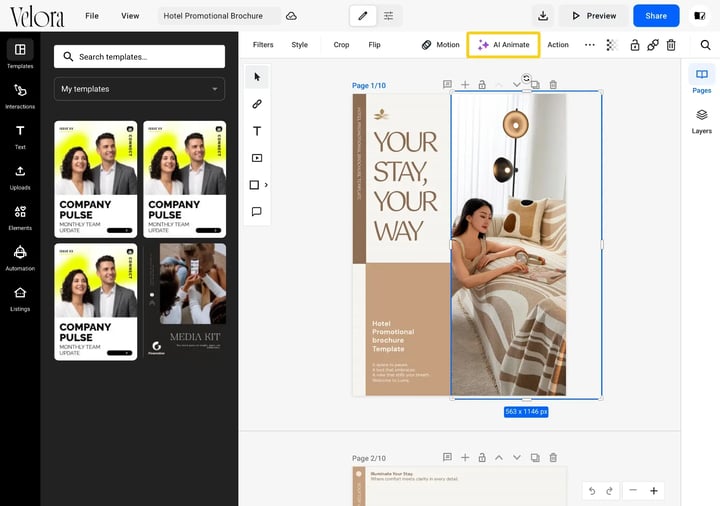Duplicate Page 2/10
The height and width of the screenshot is (506, 720).
(x=535, y=457)
